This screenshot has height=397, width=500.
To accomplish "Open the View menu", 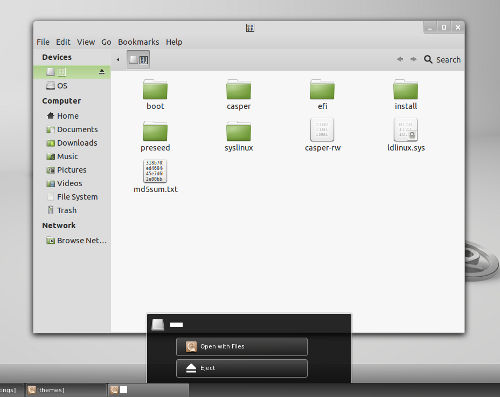I will click(x=86, y=42).
